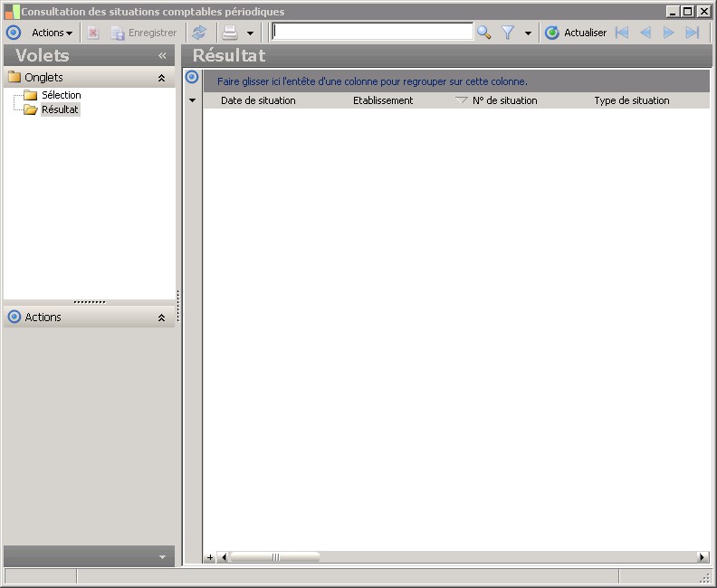This screenshot has height=588, width=717.
Task: Go to the next record
Action: tap(669, 33)
